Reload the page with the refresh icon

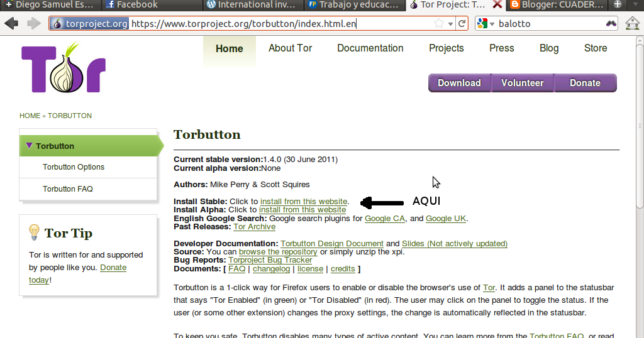point(462,23)
